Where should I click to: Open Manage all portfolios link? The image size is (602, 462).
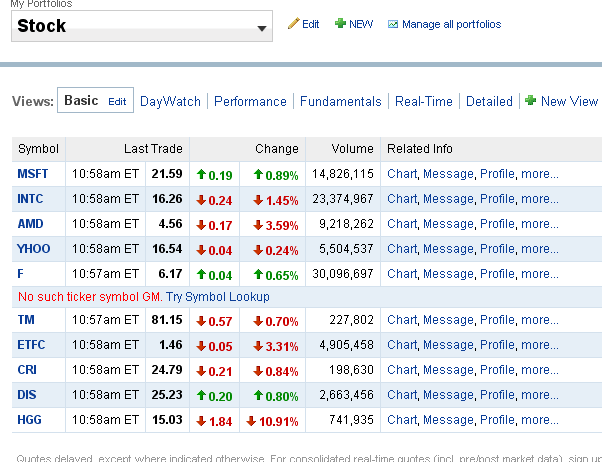click(x=451, y=24)
